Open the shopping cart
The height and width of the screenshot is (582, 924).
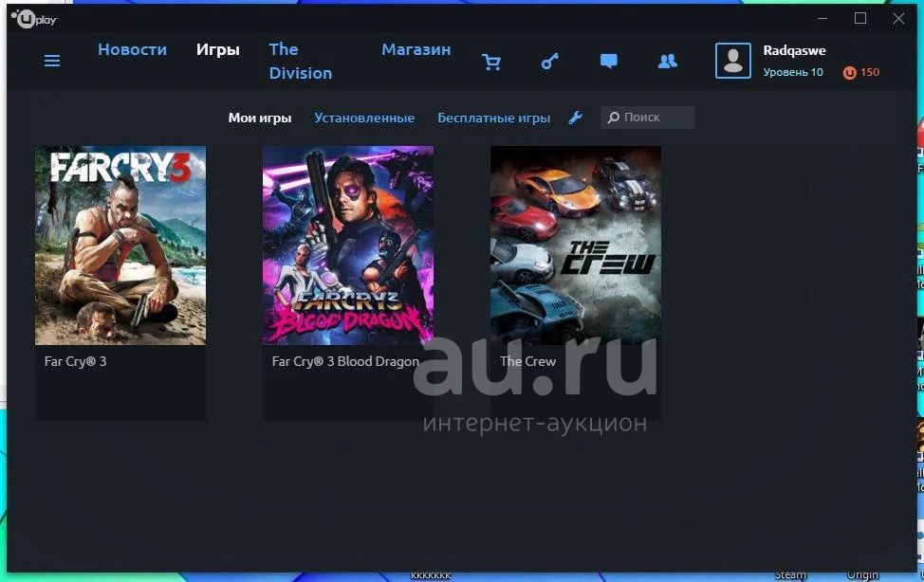pyautogui.click(x=490, y=62)
